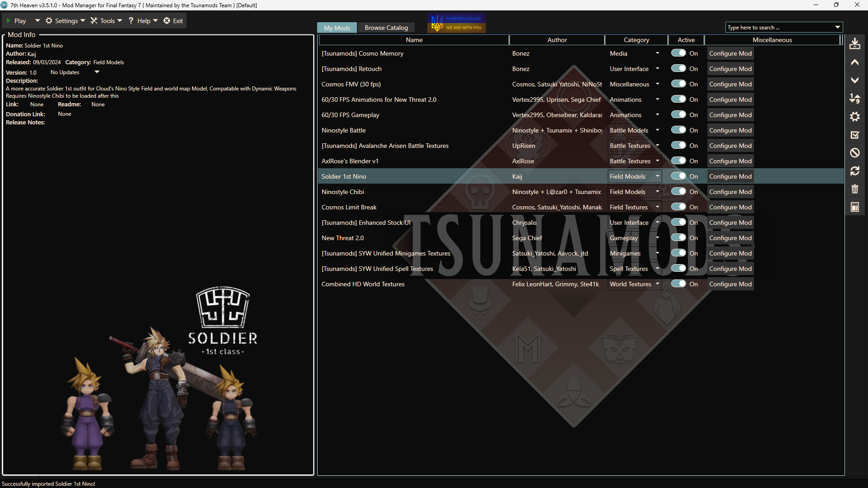Toggle Soldier 1st Nino active switch
This screenshot has height=488, width=868.
[678, 176]
